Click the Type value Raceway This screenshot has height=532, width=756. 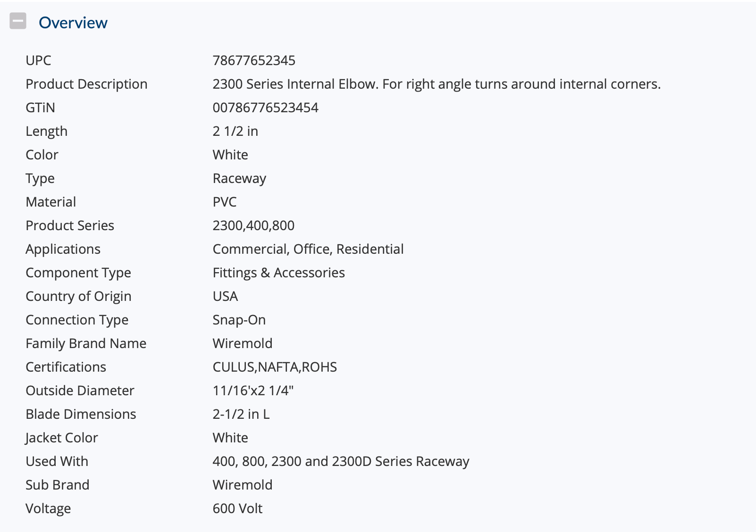[239, 179]
